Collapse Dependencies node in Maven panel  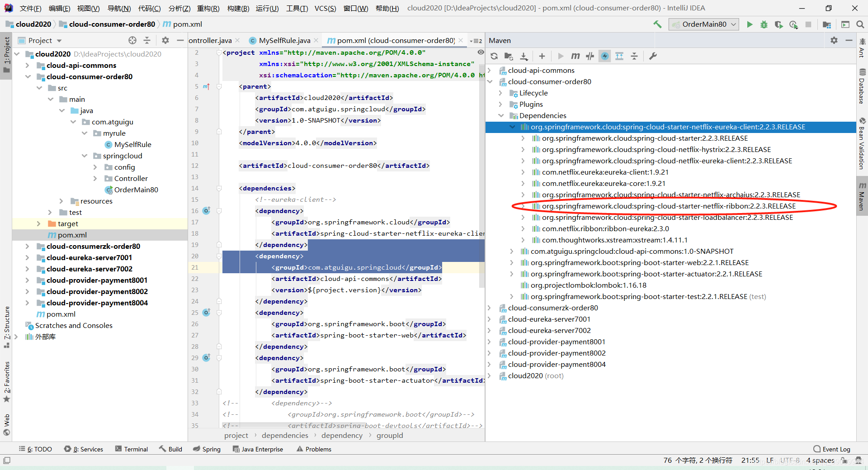(x=501, y=115)
